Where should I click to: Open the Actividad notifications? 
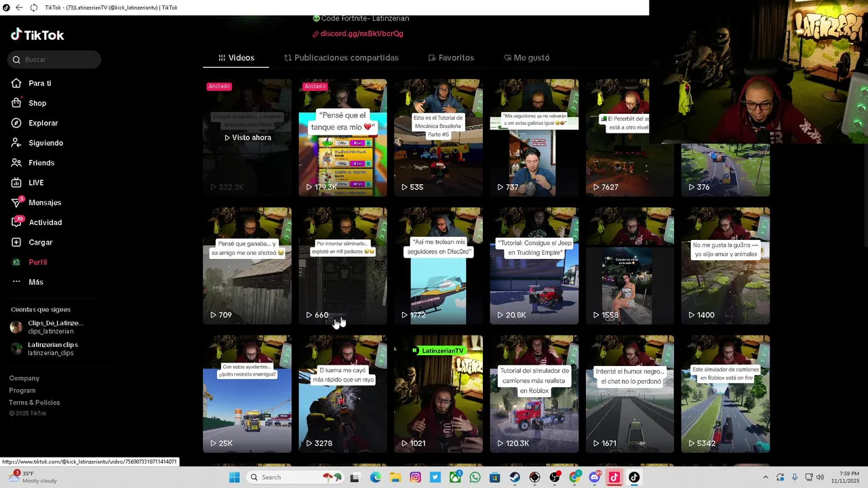click(x=37, y=222)
